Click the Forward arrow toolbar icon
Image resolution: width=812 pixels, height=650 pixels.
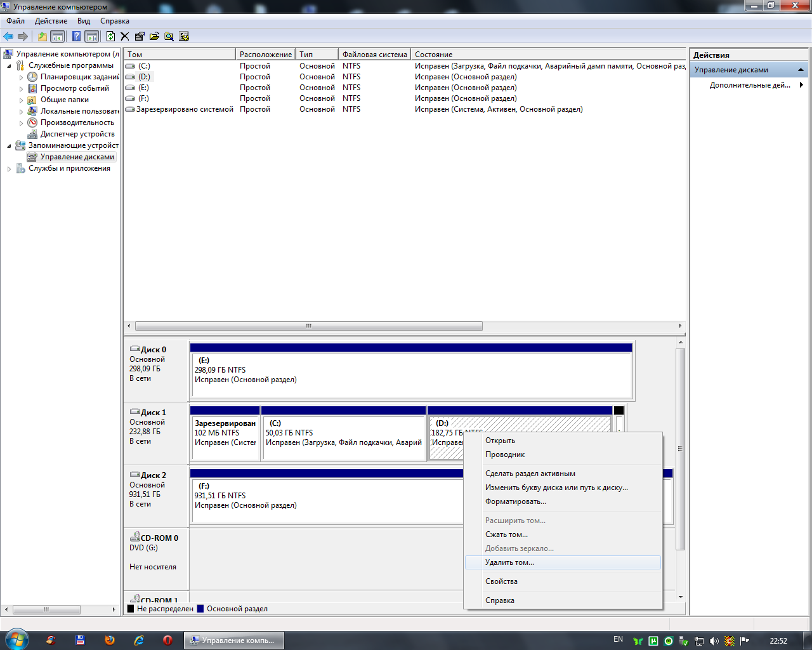click(x=23, y=36)
